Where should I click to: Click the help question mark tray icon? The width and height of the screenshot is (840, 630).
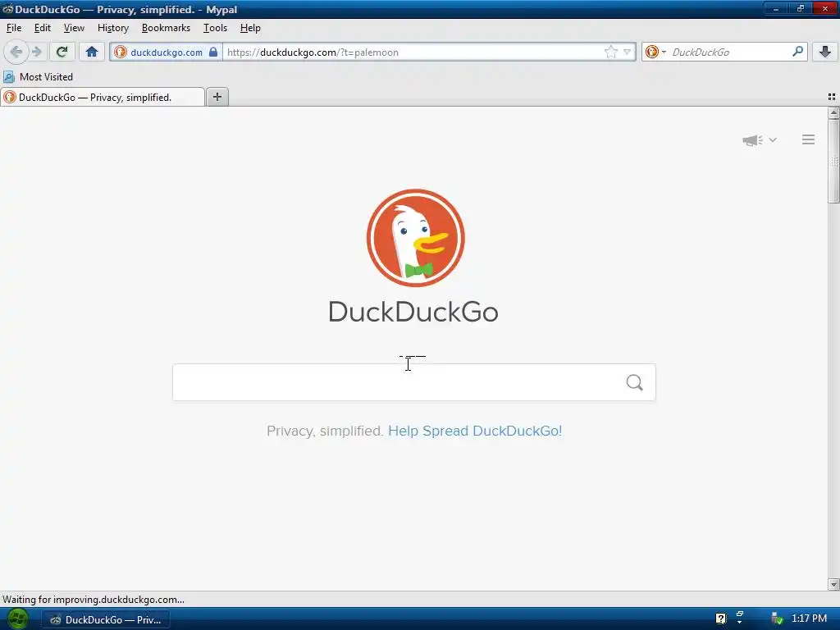click(720, 619)
